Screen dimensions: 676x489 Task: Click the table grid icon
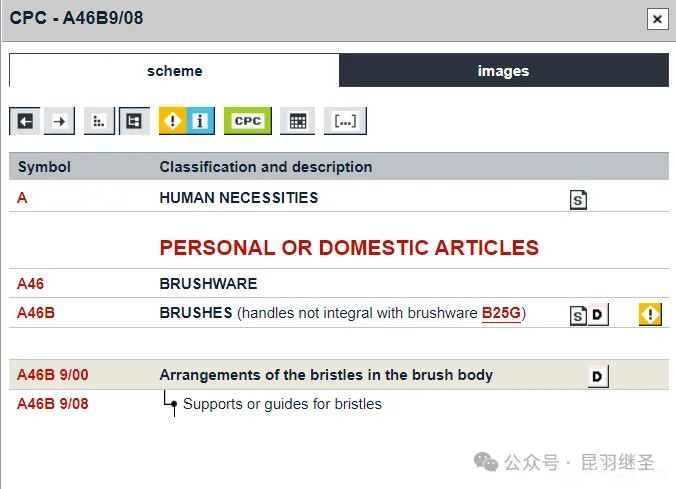(x=297, y=121)
